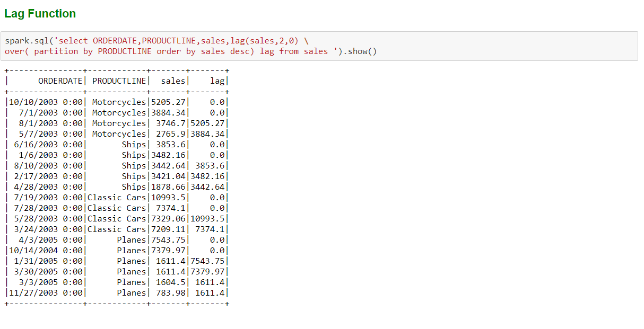This screenshot has width=644, height=329.
Task: Select sales value 3746.7
Action: point(171,123)
